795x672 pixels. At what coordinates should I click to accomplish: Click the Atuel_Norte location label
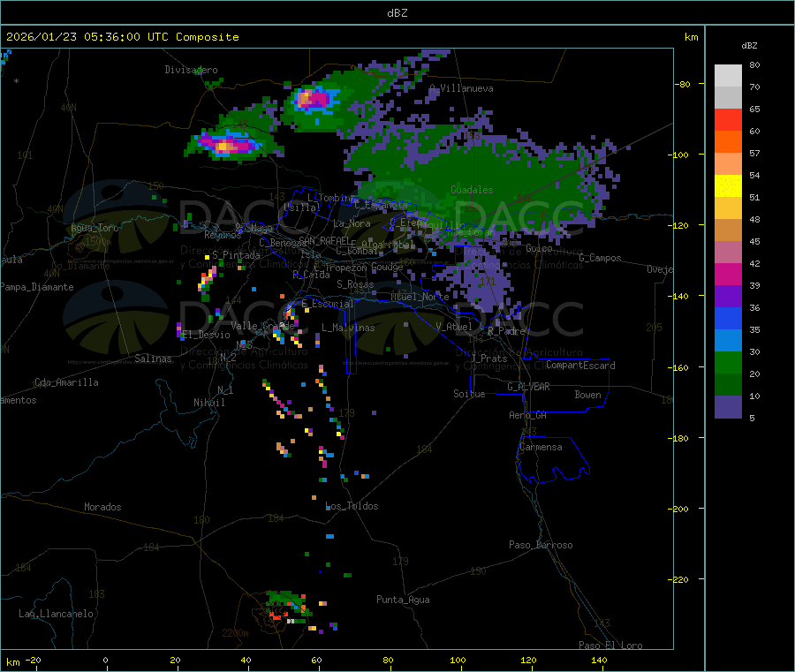click(420, 297)
